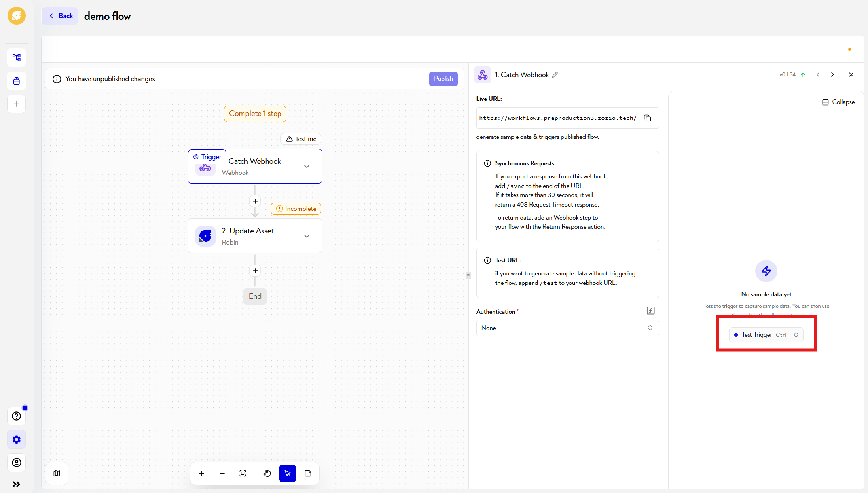Click the End node
Image resolution: width=868 pixels, height=493 pixels.
tap(255, 296)
